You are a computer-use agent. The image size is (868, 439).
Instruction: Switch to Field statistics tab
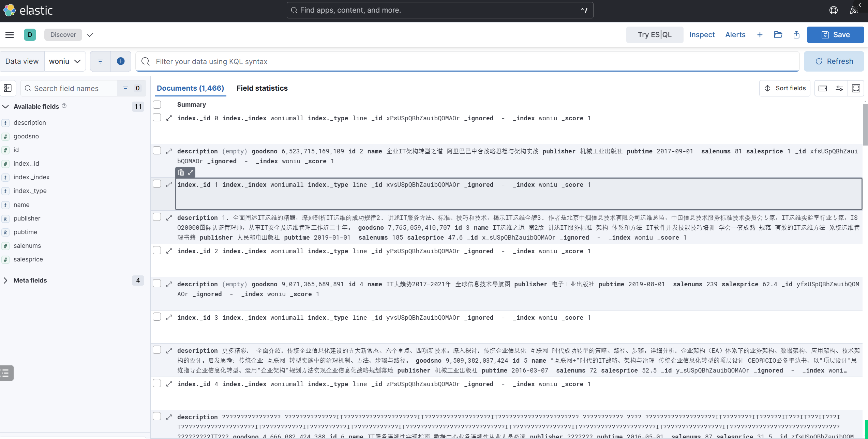tap(262, 88)
